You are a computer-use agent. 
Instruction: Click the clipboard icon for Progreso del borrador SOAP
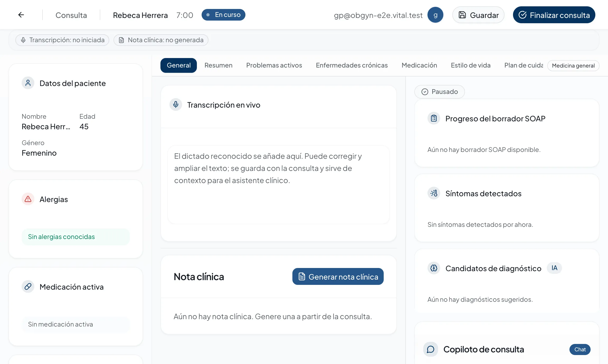pyautogui.click(x=434, y=118)
